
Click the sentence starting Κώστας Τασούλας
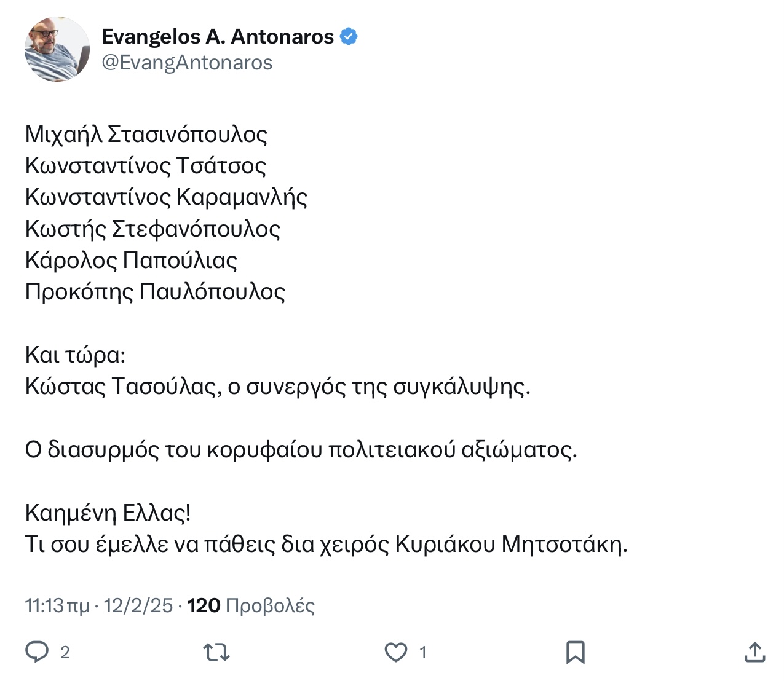point(277,387)
